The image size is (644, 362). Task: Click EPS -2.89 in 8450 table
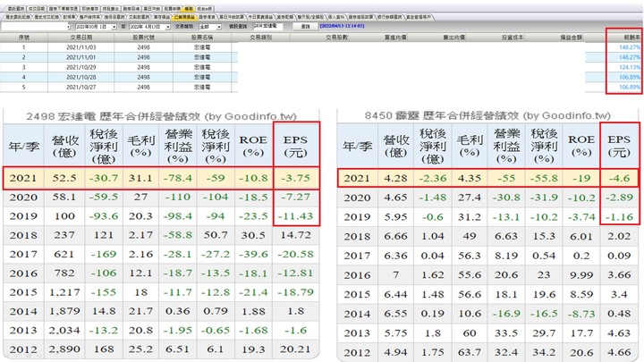(619, 198)
